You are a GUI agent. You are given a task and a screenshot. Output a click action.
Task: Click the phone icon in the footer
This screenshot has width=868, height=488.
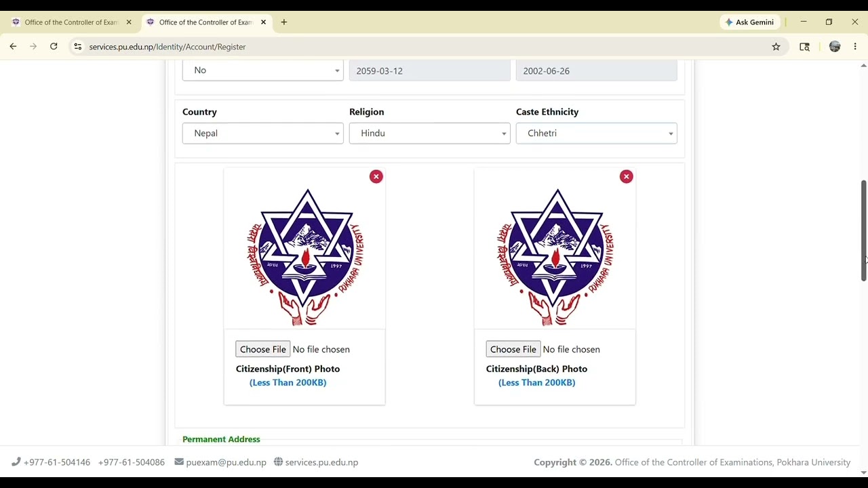(x=16, y=462)
